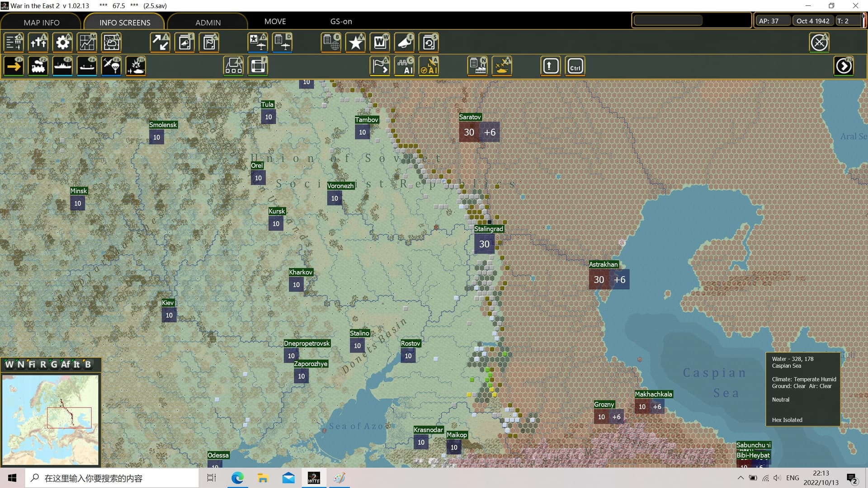Open the victory star icon
868x488 pixels.
click(x=356, y=42)
